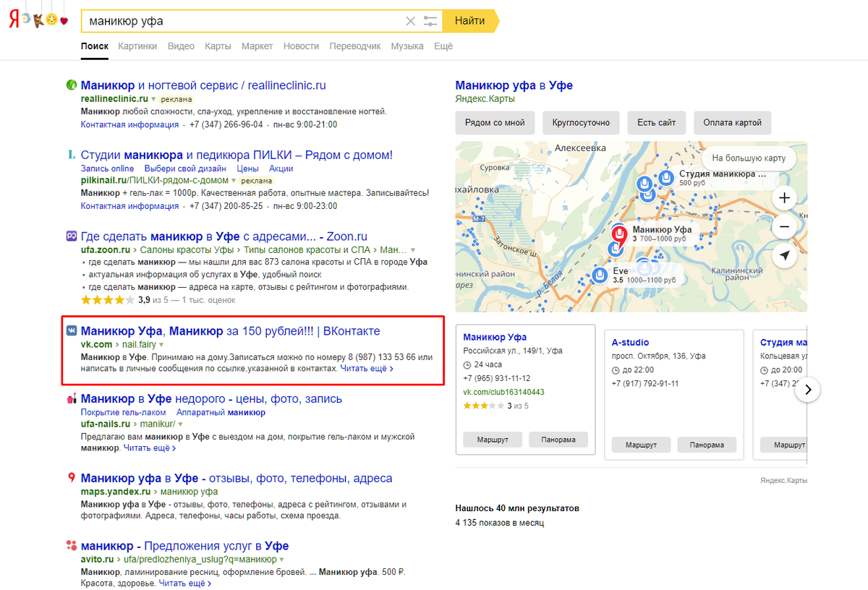Click Панорама in Маникюр Уфа card
The width and height of the screenshot is (868, 590).
558,440
